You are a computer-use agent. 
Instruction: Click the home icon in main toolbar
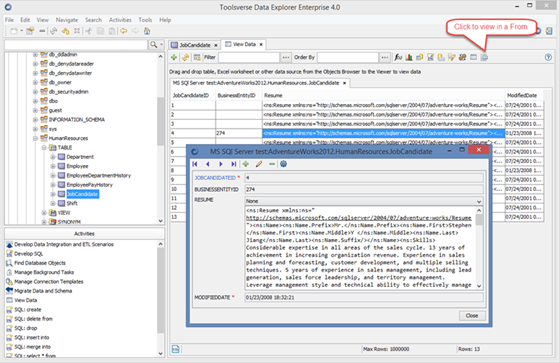click(x=147, y=31)
